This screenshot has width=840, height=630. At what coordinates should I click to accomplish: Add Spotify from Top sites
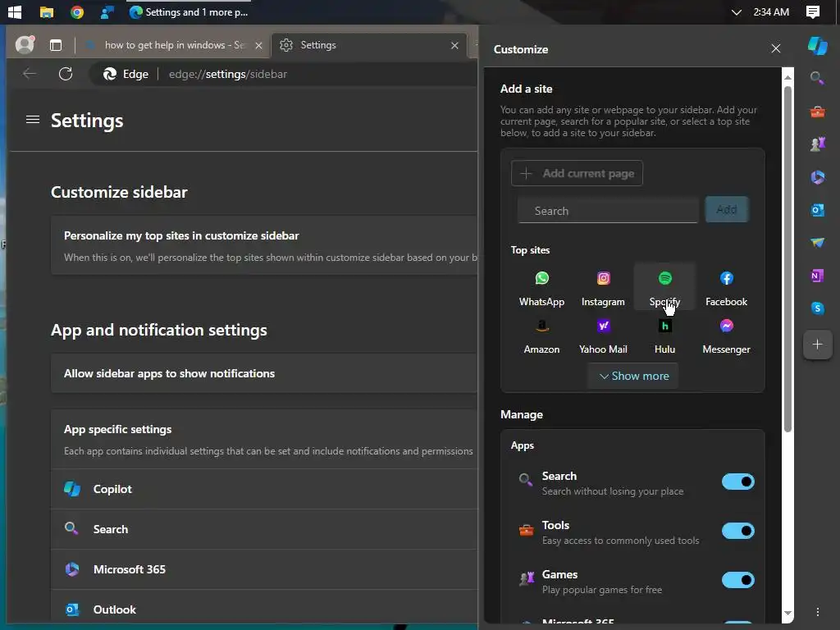tap(664, 288)
